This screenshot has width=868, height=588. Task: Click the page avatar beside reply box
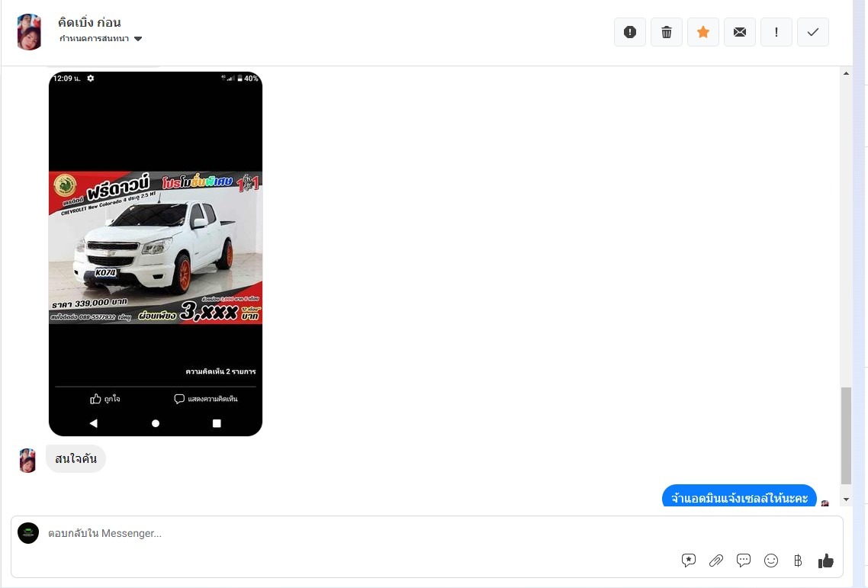point(28,533)
